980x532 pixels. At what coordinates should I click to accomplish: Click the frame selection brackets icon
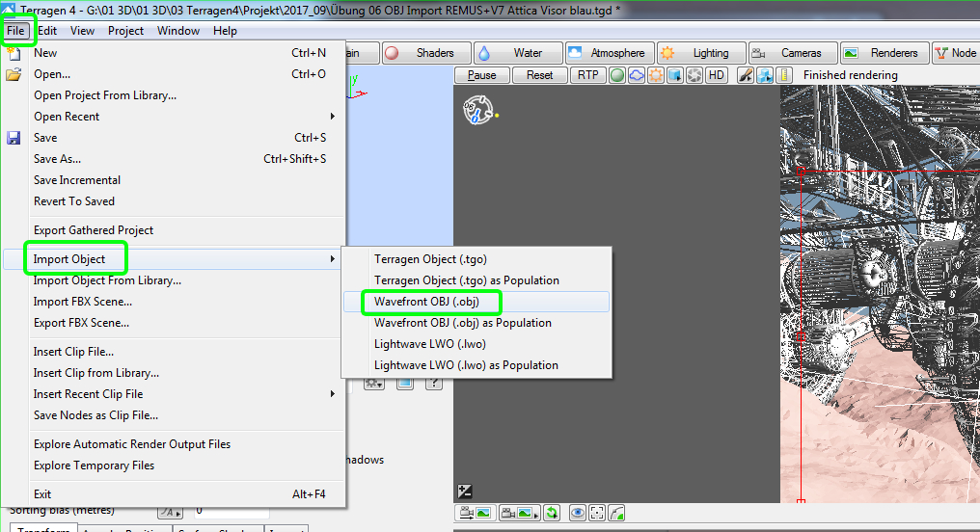tap(597, 514)
